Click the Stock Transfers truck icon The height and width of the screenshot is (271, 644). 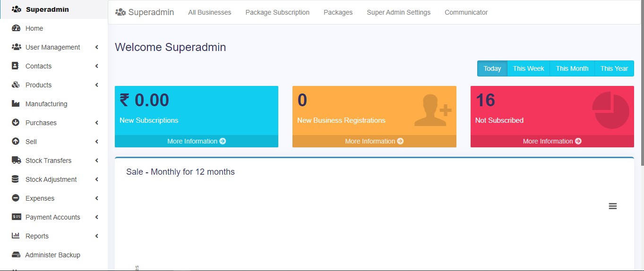pyautogui.click(x=16, y=161)
